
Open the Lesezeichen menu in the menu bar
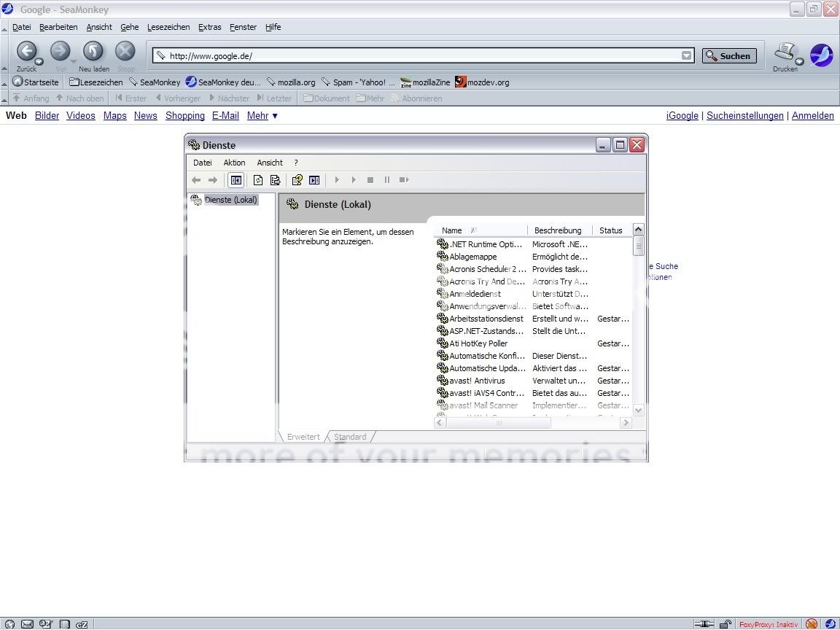pyautogui.click(x=168, y=27)
